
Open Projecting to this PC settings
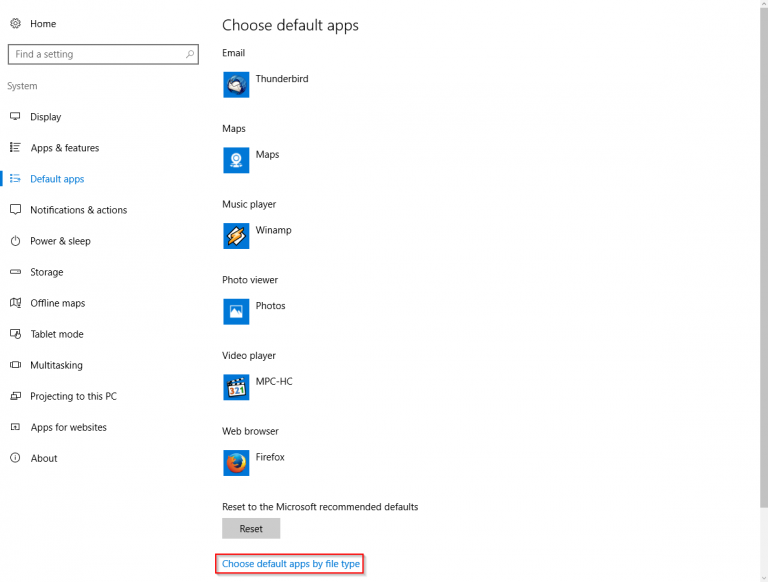point(73,396)
